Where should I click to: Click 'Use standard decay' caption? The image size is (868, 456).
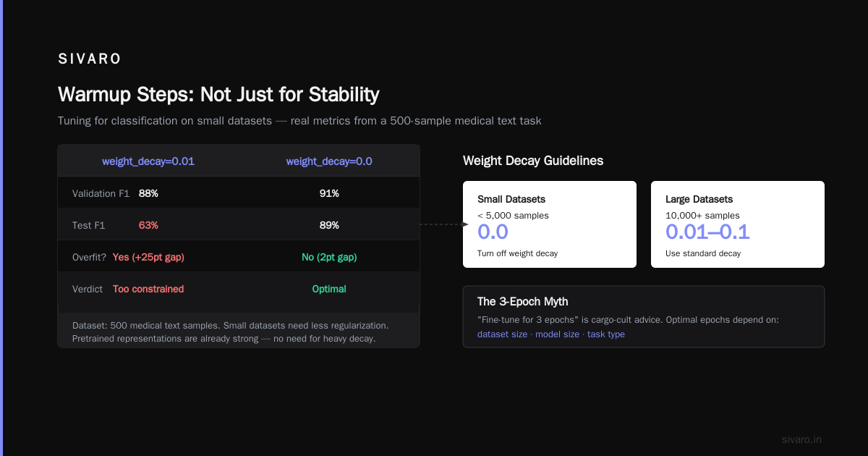coord(703,253)
